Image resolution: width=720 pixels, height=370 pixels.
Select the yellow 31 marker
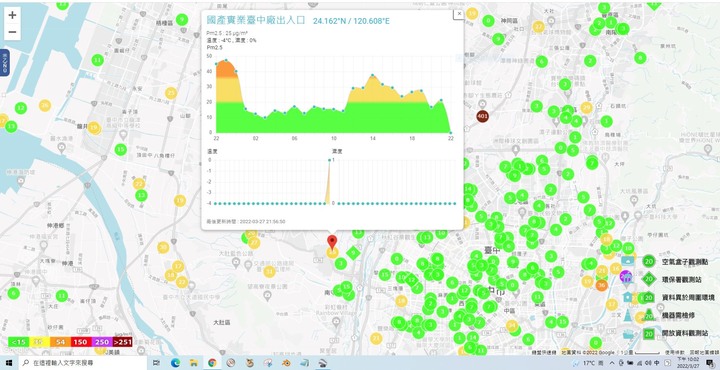pos(270,272)
